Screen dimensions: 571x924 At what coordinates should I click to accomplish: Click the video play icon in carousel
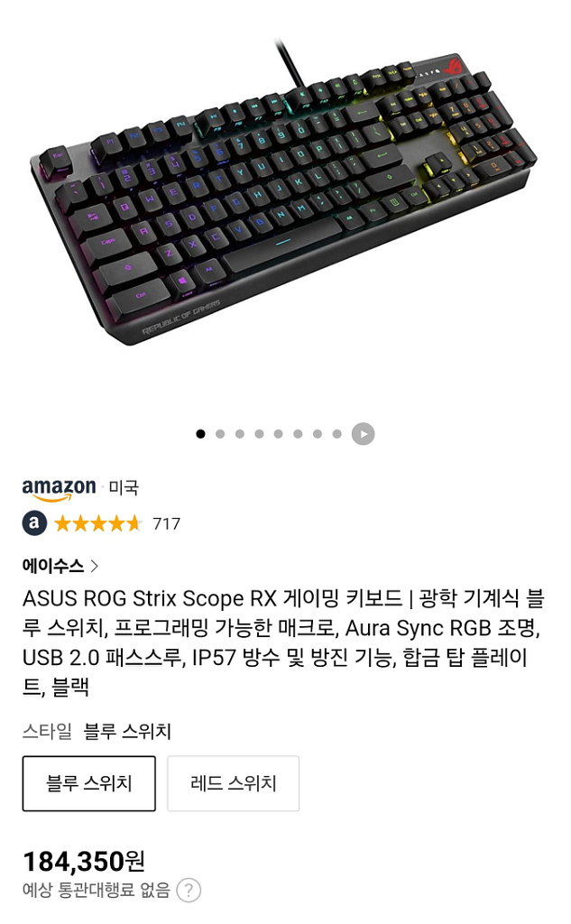pos(363,434)
